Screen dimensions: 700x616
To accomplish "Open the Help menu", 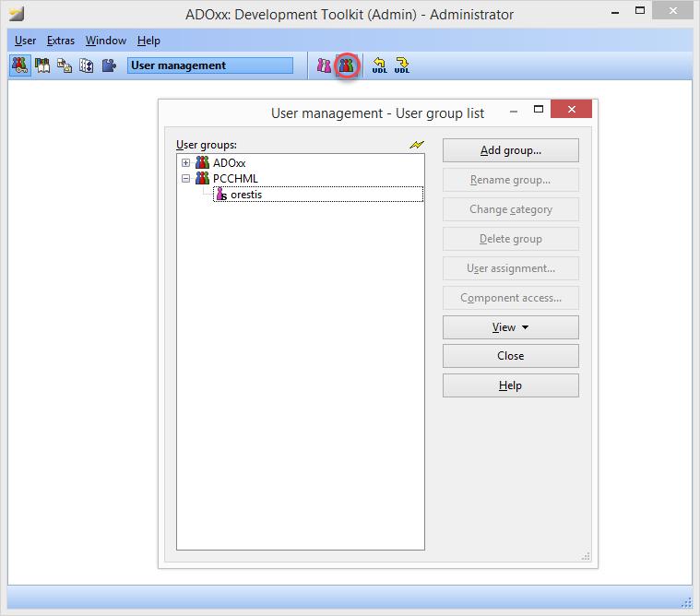I will (x=148, y=41).
